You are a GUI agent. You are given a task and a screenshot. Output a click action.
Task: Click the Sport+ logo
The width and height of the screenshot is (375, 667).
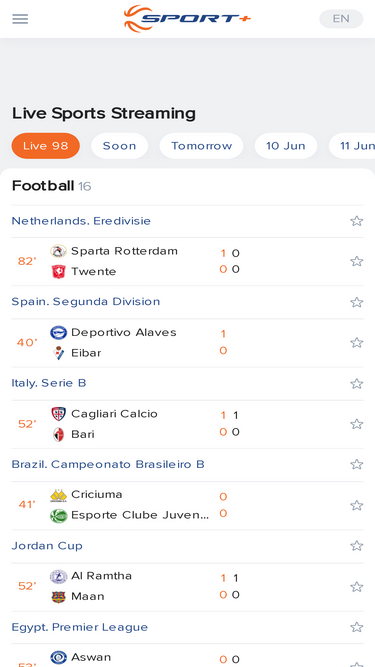(x=187, y=19)
